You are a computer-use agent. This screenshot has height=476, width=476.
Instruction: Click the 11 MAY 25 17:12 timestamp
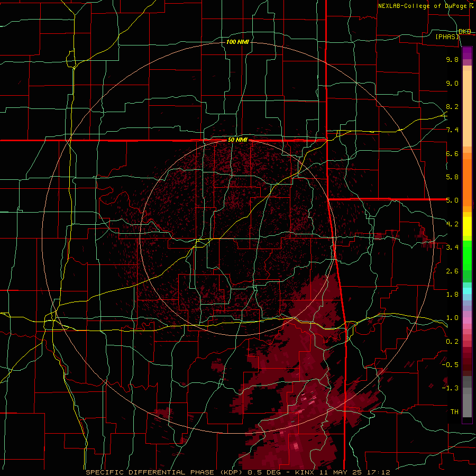tap(354, 472)
